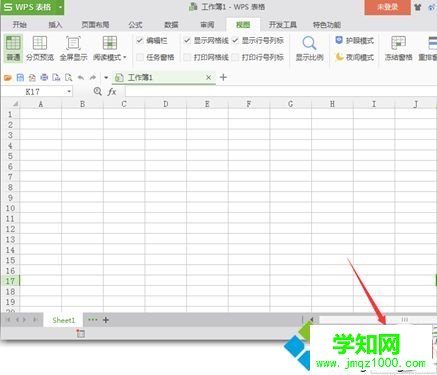Open the sheet list ellipsis menu
437x375 pixels.
tap(93, 320)
